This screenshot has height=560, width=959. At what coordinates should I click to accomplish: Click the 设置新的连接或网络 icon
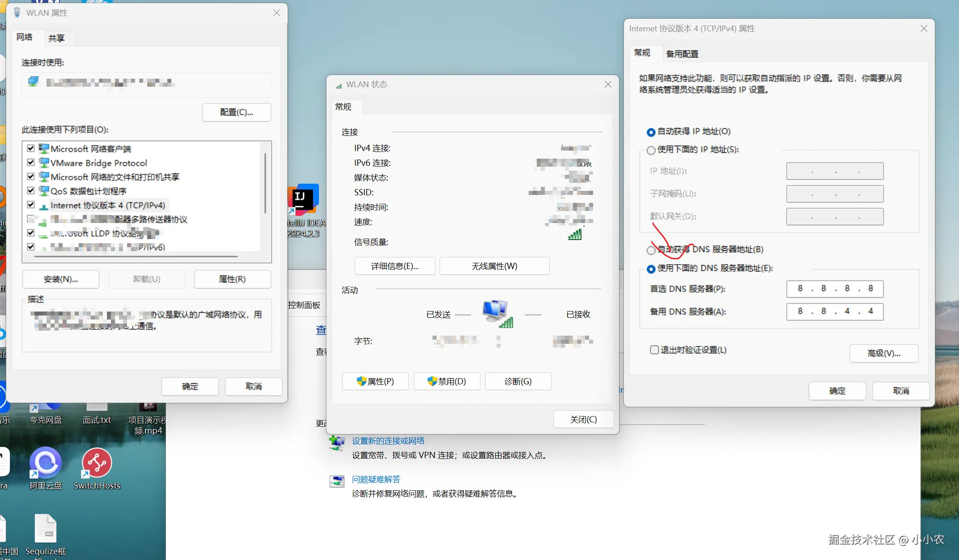click(337, 442)
